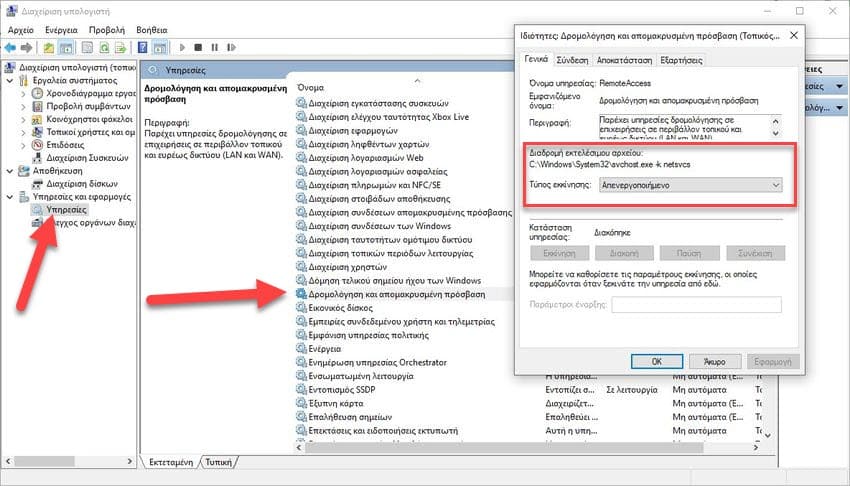Collapse the Υπηρεσίες και εφαρμογές node

pos(10,197)
